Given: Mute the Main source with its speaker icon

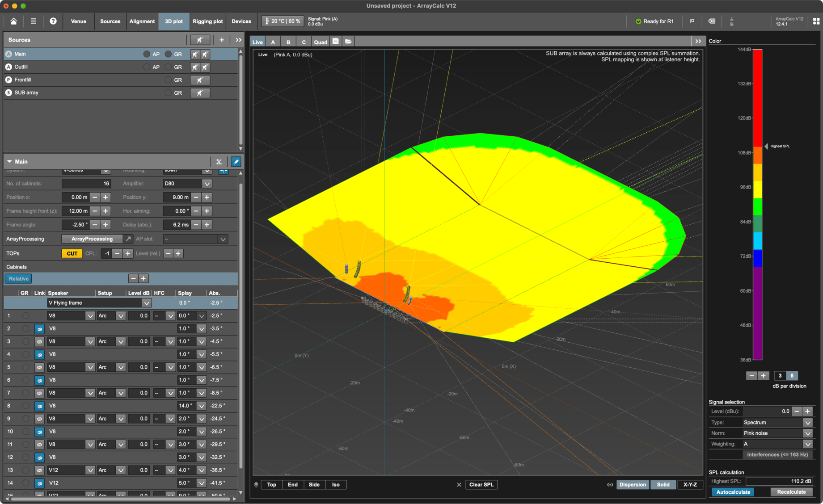Looking at the screenshot, I should coord(195,54).
